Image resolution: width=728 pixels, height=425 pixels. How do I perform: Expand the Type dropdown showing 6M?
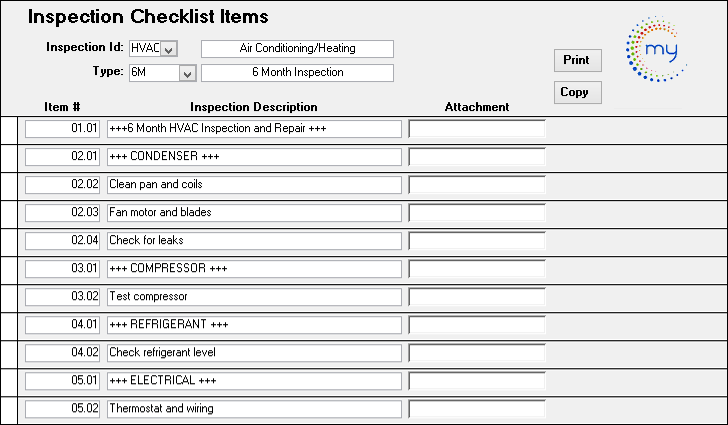(x=186, y=73)
